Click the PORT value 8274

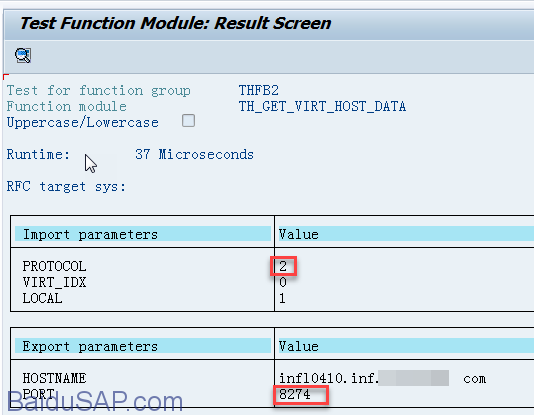point(295,394)
